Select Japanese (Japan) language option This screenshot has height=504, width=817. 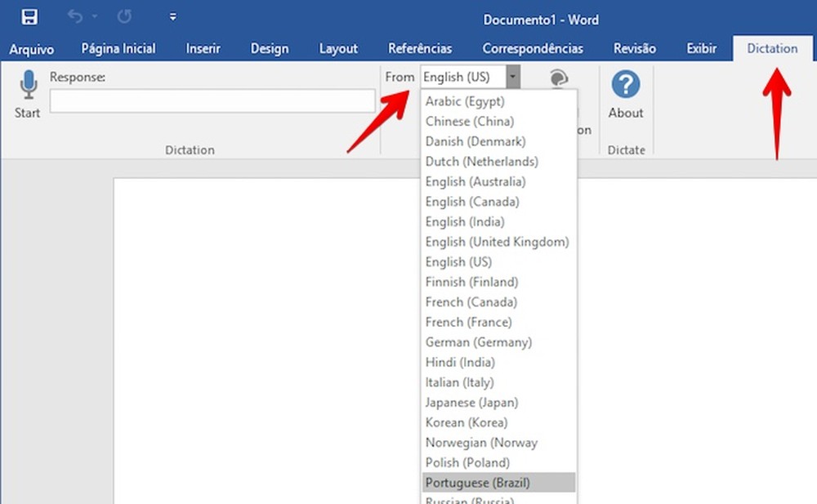pos(474,402)
